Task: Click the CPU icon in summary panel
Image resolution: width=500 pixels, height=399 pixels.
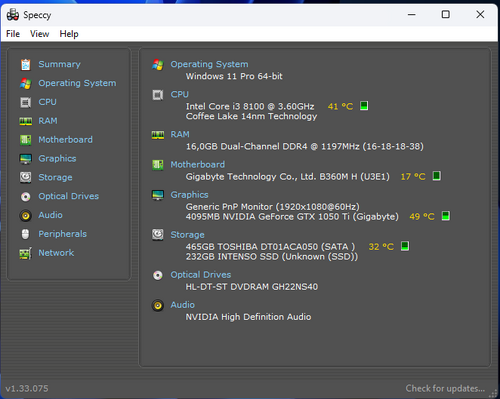Action: click(x=158, y=95)
